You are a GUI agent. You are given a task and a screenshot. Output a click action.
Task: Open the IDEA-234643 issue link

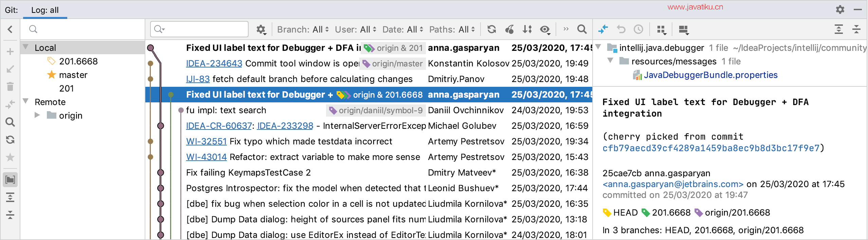pyautogui.click(x=214, y=63)
